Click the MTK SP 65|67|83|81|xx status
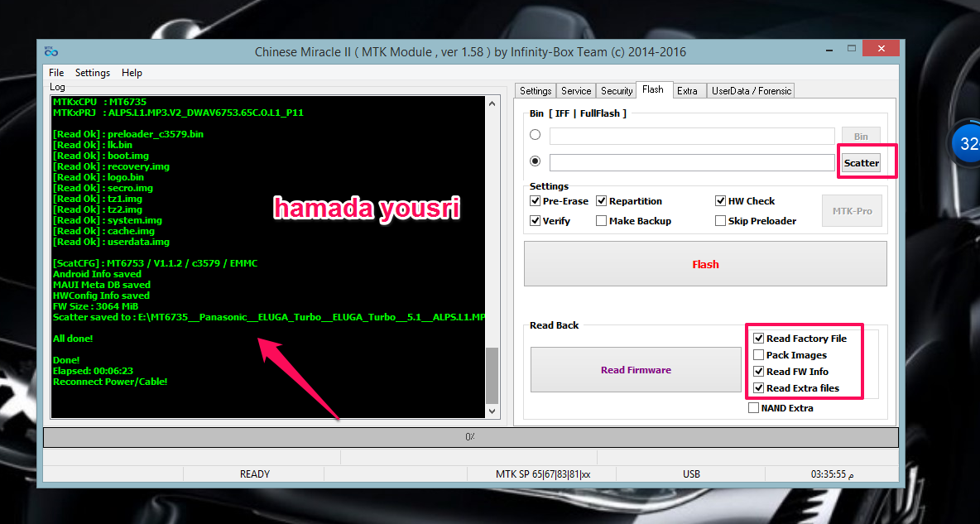Image resolution: width=980 pixels, height=524 pixels. coord(542,474)
